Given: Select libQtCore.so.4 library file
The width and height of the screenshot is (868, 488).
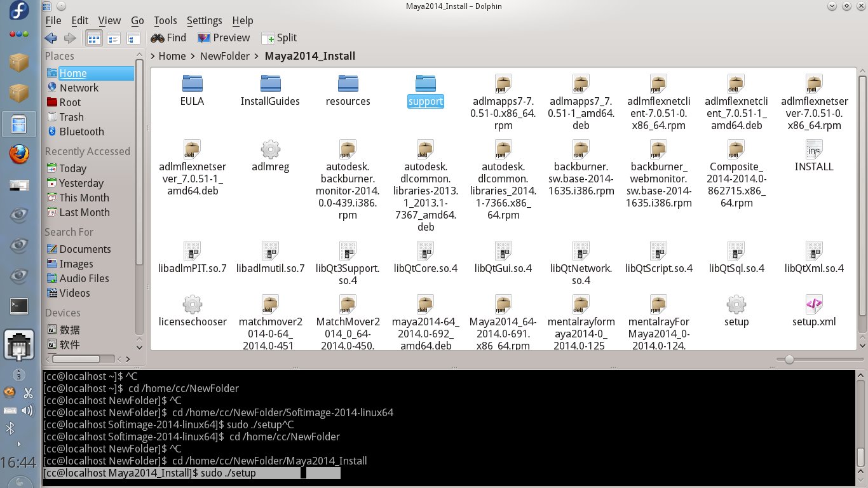Looking at the screenshot, I should click(x=426, y=257).
